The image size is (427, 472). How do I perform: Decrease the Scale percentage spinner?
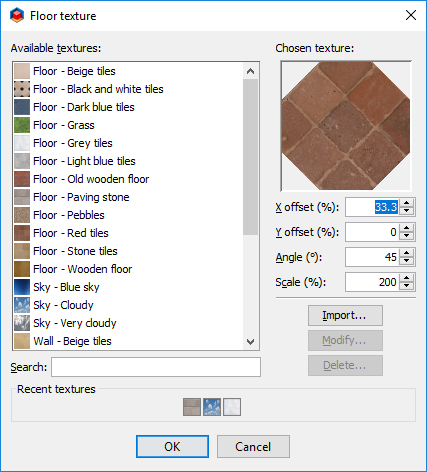click(x=407, y=286)
